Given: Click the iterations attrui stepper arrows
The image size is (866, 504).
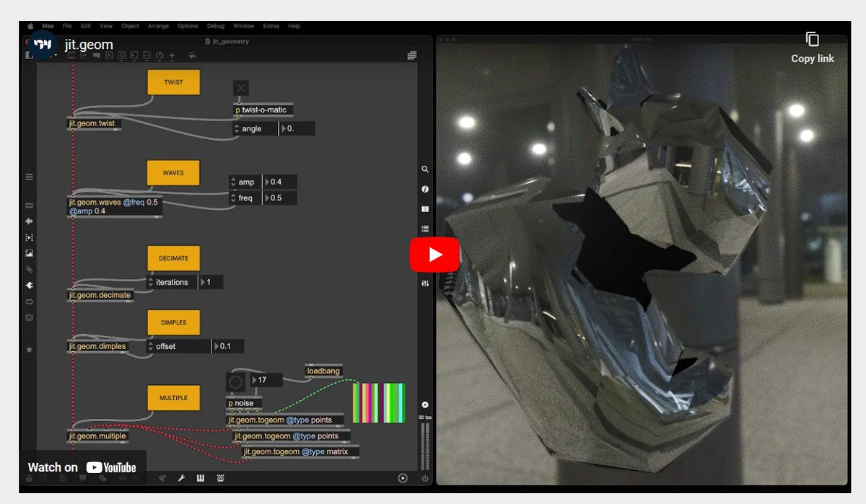Looking at the screenshot, I should click(x=151, y=282).
